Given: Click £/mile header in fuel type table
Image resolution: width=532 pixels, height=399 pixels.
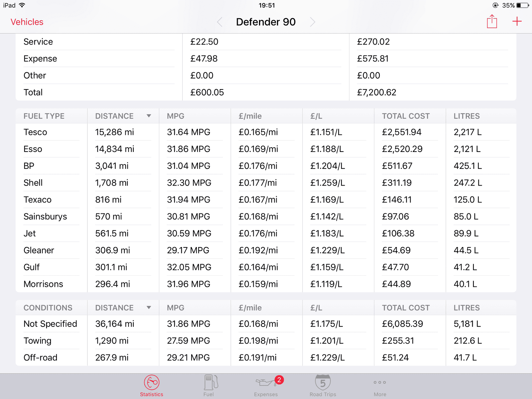Looking at the screenshot, I should 250,116.
